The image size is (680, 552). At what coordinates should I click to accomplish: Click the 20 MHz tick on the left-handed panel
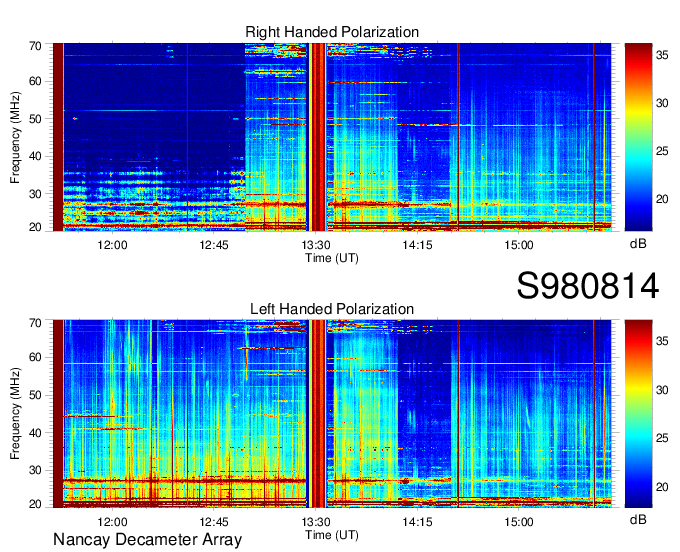[35, 504]
